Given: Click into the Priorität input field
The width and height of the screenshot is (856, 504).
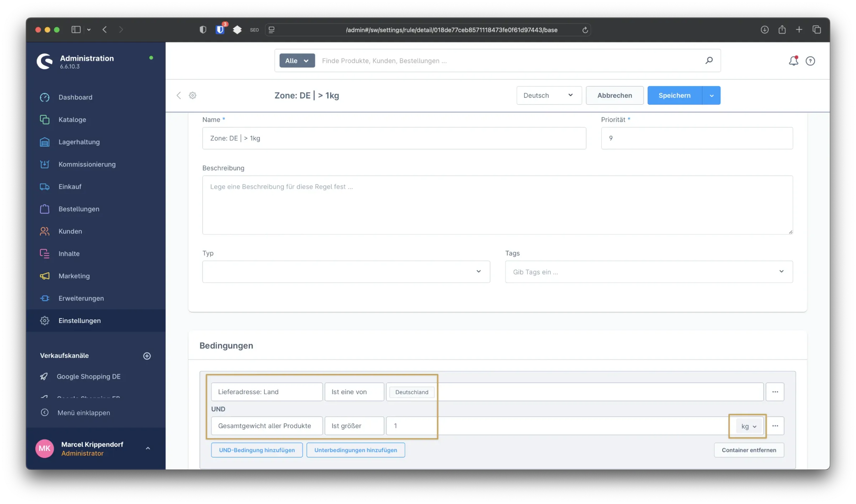Looking at the screenshot, I should coord(696,138).
